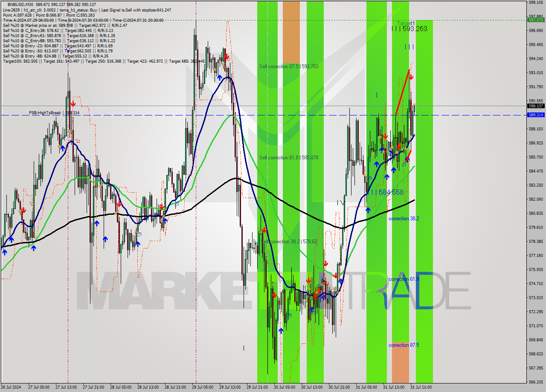Click the 'FSB-HighToBreak | 589.314' label
Screen dimensions: 546x392
54,112
